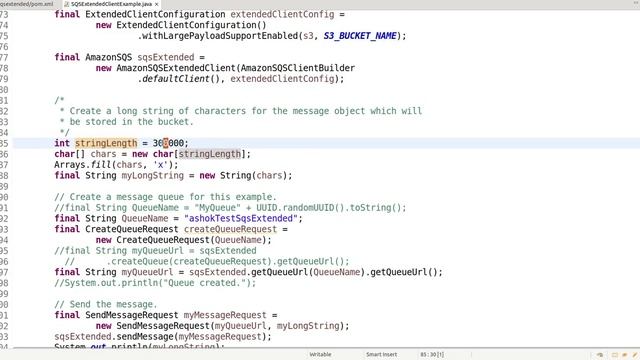The image size is (640, 360).
Task: Click the Writable status bar entry
Action: [320, 354]
